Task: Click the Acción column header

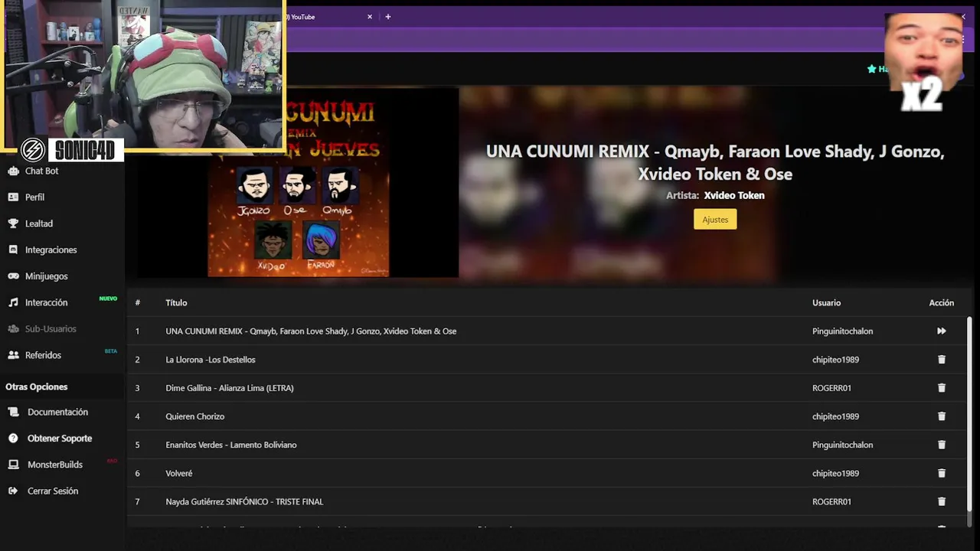Action: point(941,303)
